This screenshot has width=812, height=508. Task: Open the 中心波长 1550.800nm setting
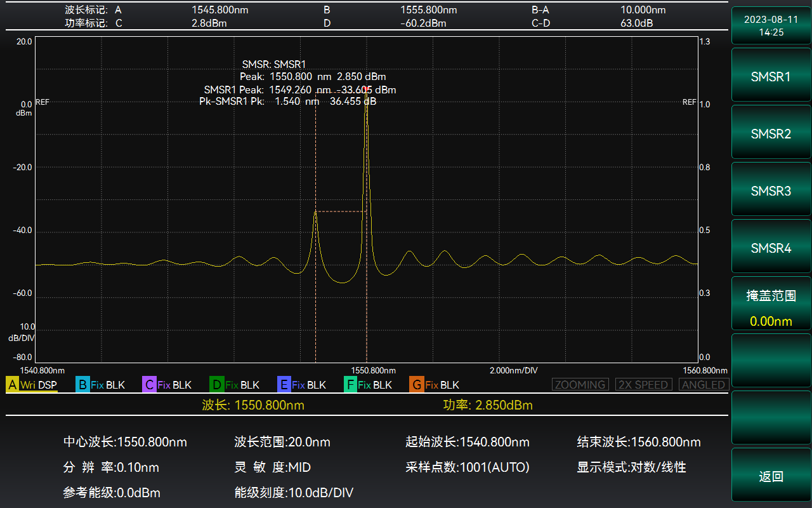coord(125,442)
